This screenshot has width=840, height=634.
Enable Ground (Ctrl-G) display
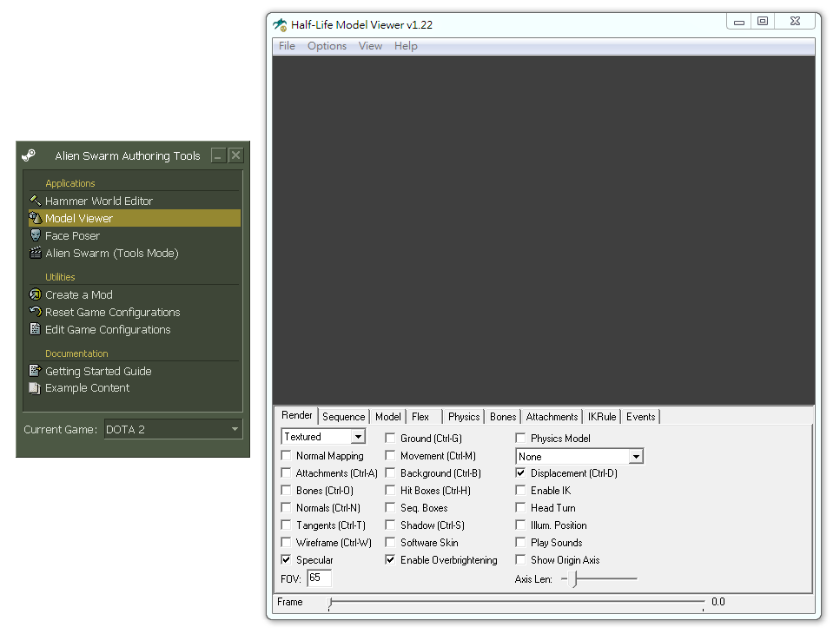click(x=391, y=438)
